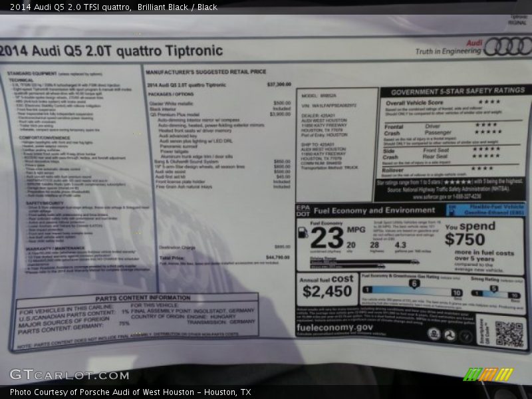This screenshot has height=399, width=532.
Task: Click the Annual fuel cost $2,450 box
Action: click(x=327, y=288)
